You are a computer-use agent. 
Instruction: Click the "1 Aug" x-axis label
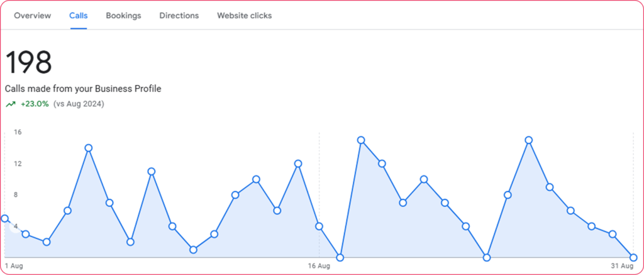[x=13, y=266]
